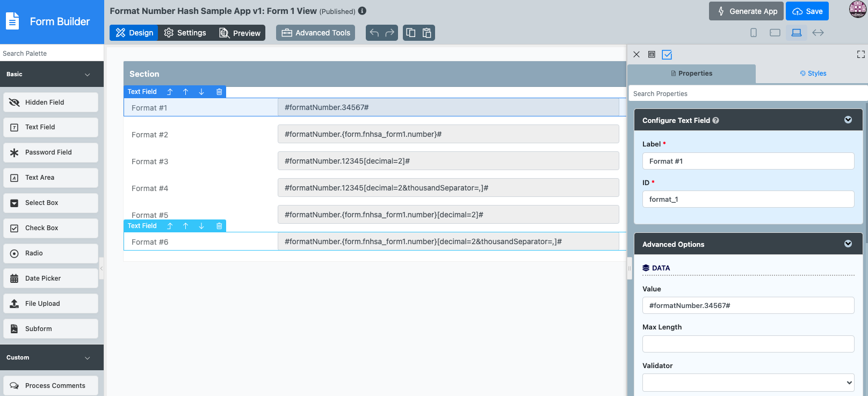Screen dimensions: 868x396
Task: Click the Max Length input field
Action: pyautogui.click(x=748, y=344)
